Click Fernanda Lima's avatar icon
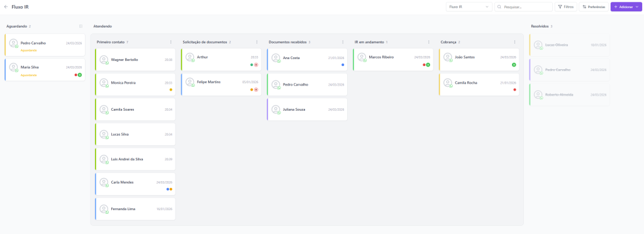 pyautogui.click(x=104, y=209)
